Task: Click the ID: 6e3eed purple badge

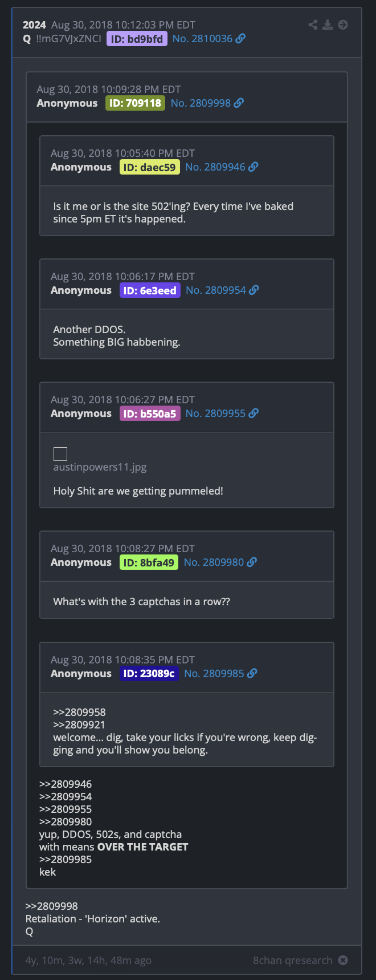Action: [150, 290]
